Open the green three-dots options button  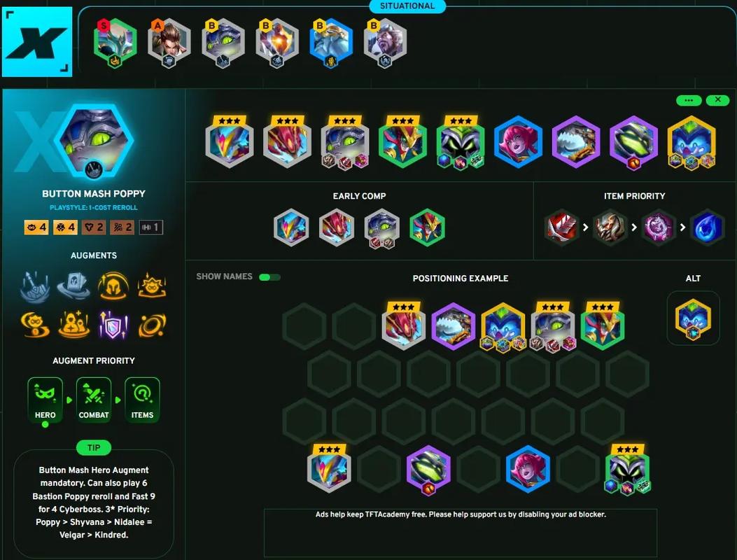[x=689, y=100]
